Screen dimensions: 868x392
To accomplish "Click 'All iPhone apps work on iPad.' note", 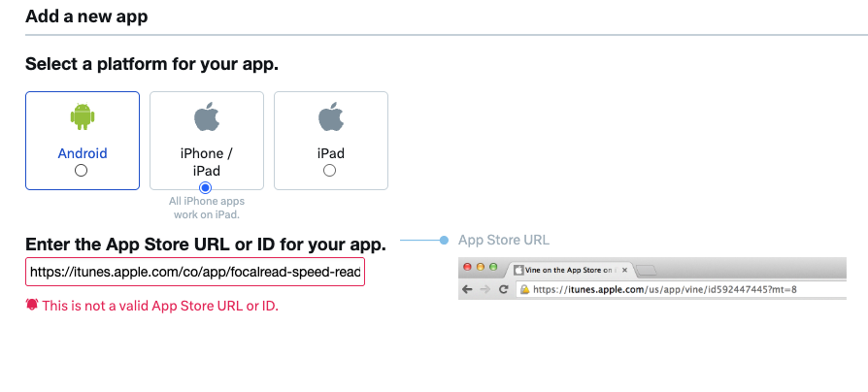I will (207, 208).
